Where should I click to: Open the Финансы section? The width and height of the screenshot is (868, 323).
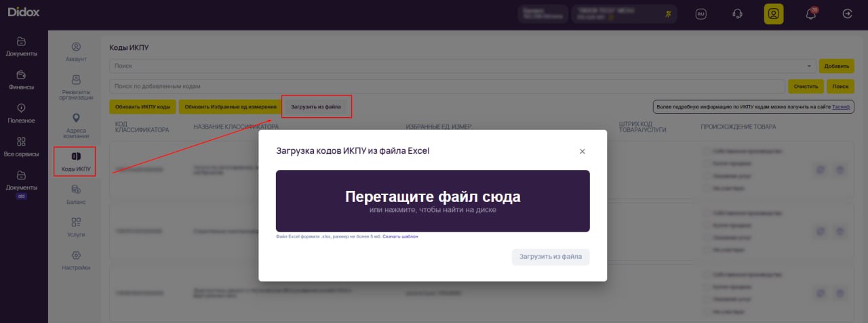(21, 80)
